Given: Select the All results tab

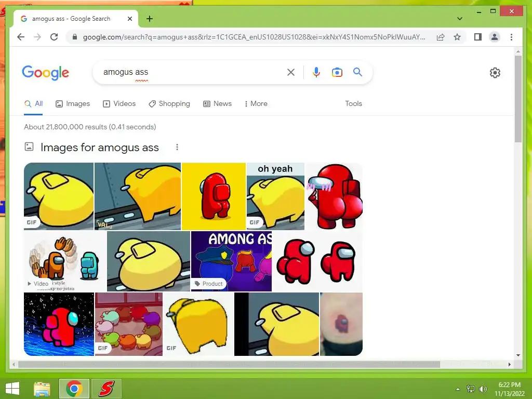Looking at the screenshot, I should [33, 104].
